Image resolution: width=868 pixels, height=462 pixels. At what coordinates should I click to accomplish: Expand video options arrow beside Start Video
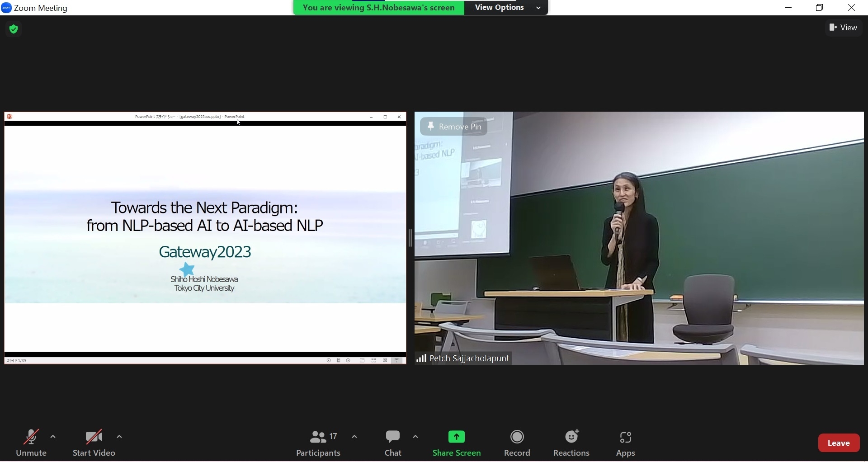pos(120,438)
